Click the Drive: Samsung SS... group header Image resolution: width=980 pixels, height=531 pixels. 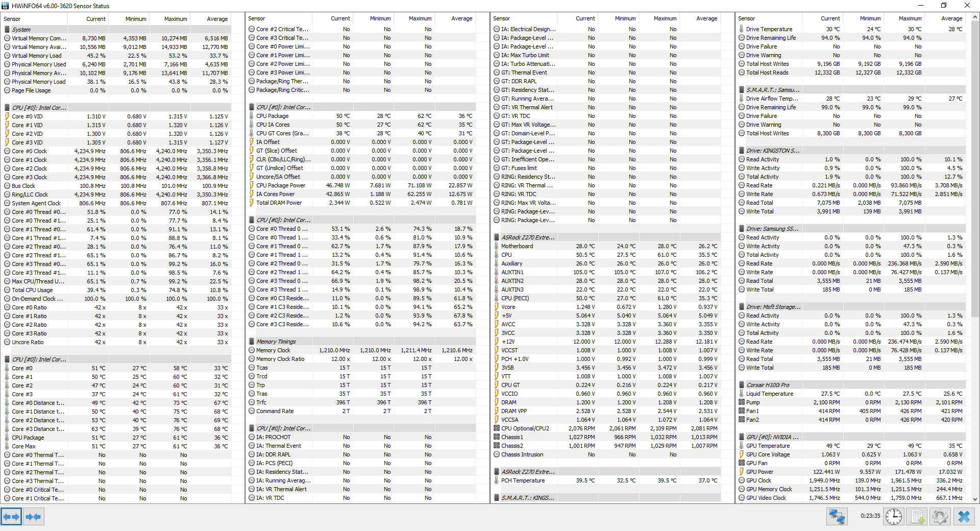pos(773,229)
